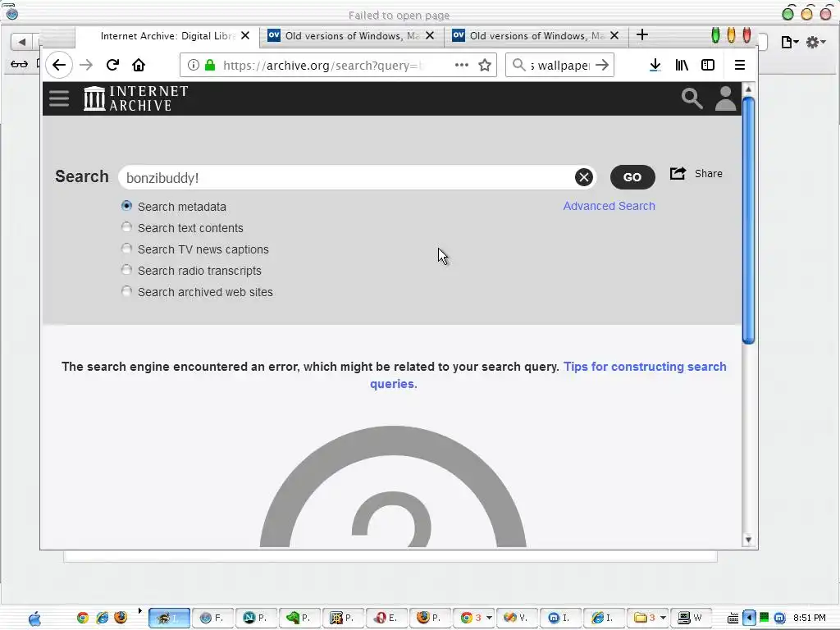The height and width of the screenshot is (630, 840).
Task: Show site information via the info icon
Action: click(194, 66)
